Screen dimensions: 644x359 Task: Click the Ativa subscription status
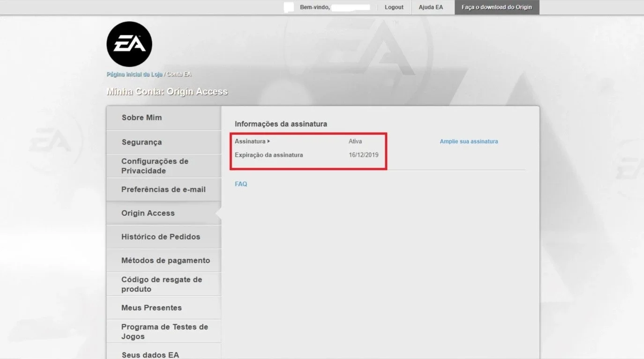(x=355, y=141)
